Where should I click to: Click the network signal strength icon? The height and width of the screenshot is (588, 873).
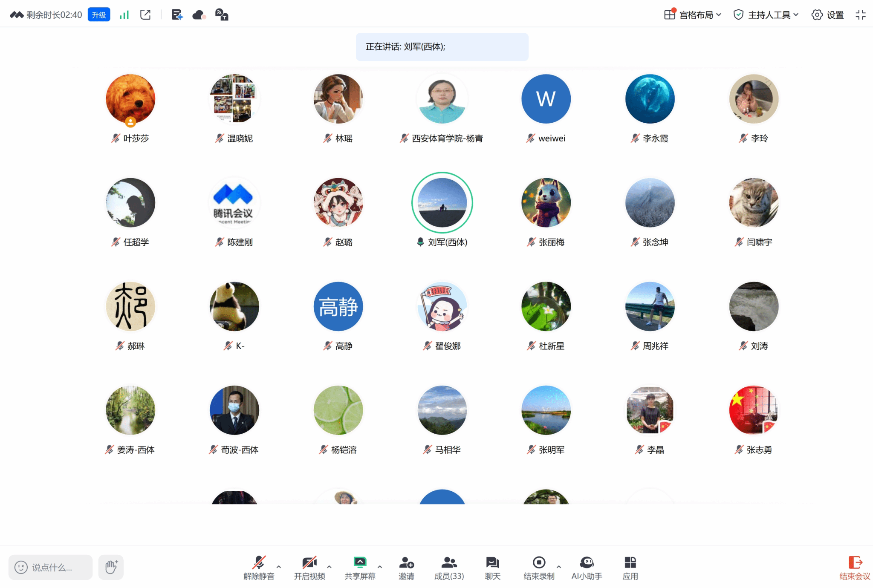click(124, 15)
